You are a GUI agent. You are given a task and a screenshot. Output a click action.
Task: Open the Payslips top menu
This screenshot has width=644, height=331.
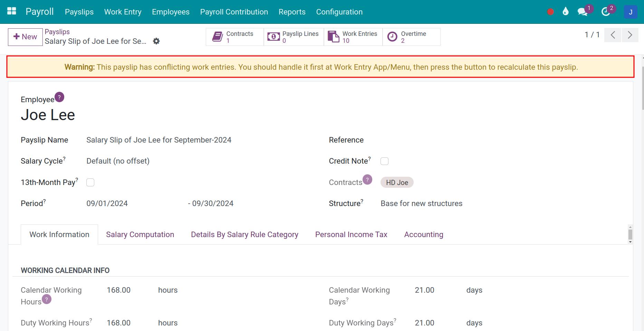point(79,12)
